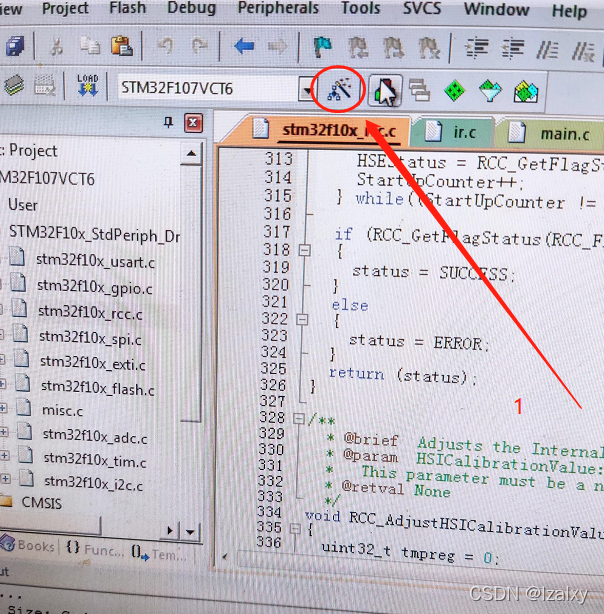Expand the stm32f10x_flash.c tree node
The image size is (604, 614).
click(2, 384)
